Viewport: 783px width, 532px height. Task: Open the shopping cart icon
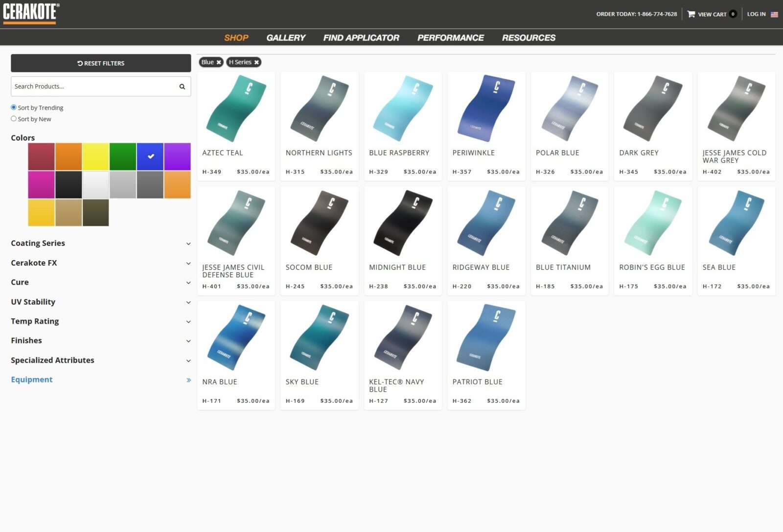point(691,14)
